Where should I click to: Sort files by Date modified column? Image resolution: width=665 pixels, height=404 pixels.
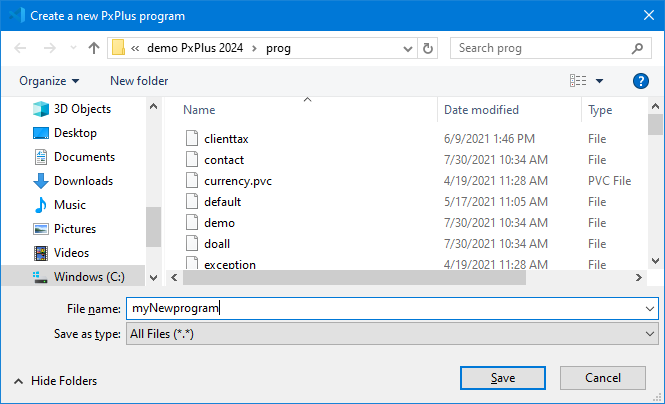(x=483, y=110)
